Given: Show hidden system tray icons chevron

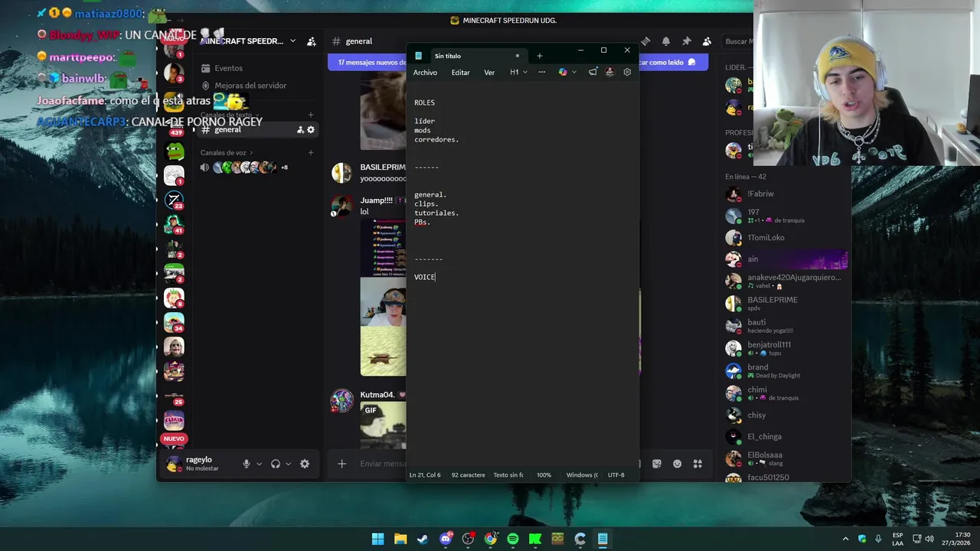Looking at the screenshot, I should pyautogui.click(x=846, y=539).
